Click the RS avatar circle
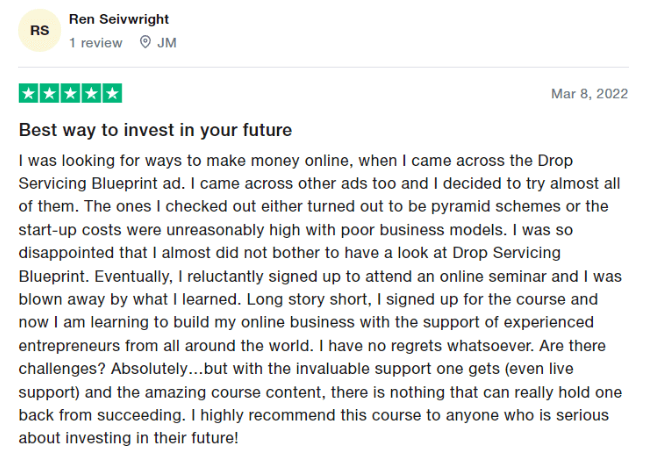 [x=39, y=30]
